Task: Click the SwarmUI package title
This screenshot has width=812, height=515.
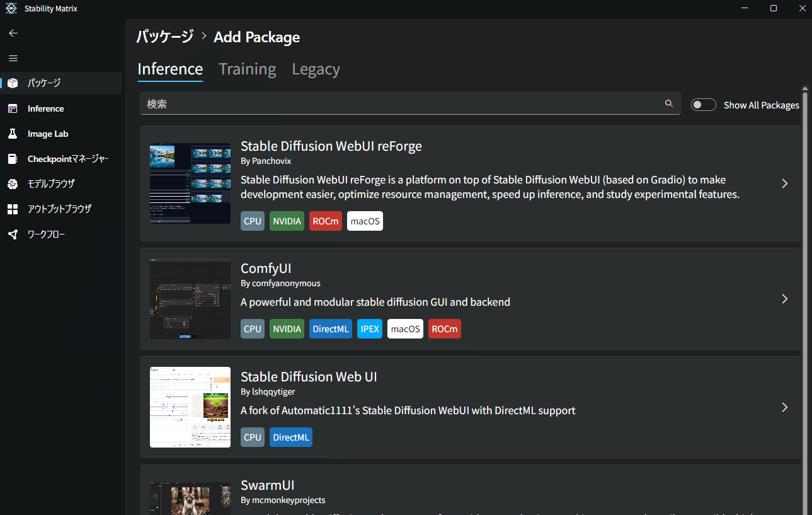Action: tap(268, 485)
